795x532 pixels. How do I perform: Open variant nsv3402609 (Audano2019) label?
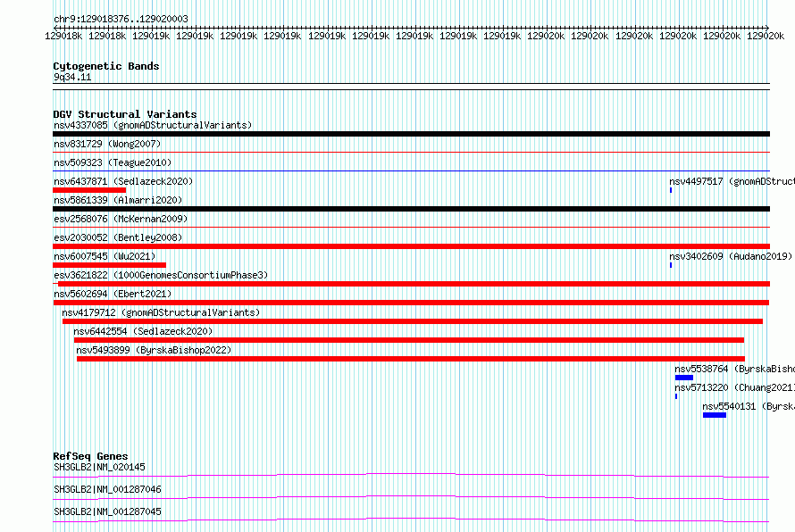click(731, 256)
